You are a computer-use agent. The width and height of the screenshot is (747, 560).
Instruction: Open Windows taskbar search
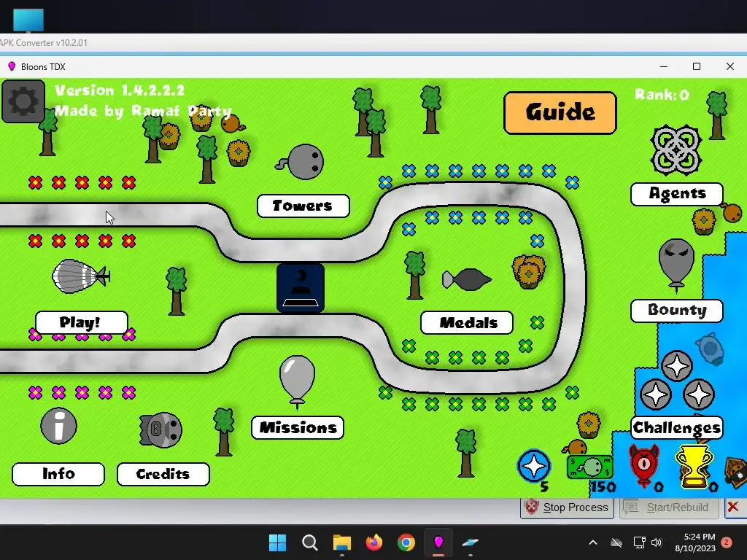click(x=309, y=542)
